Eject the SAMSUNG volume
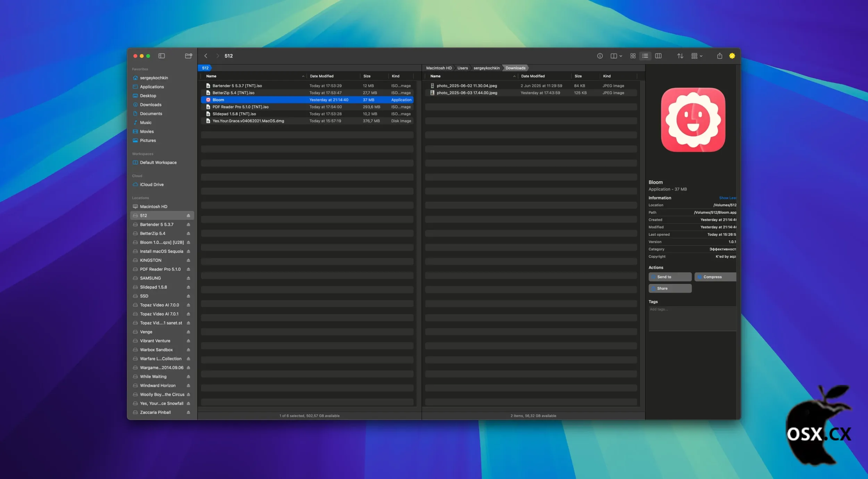868x479 pixels. [188, 279]
